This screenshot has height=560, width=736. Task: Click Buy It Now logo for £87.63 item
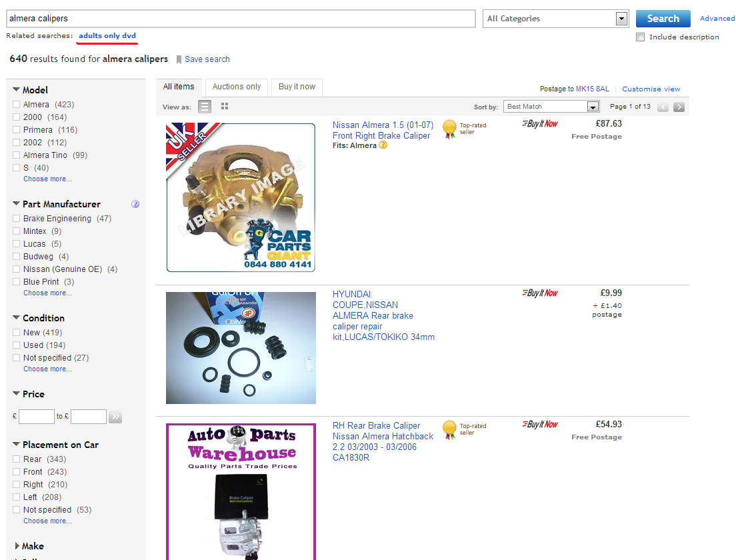click(x=540, y=123)
